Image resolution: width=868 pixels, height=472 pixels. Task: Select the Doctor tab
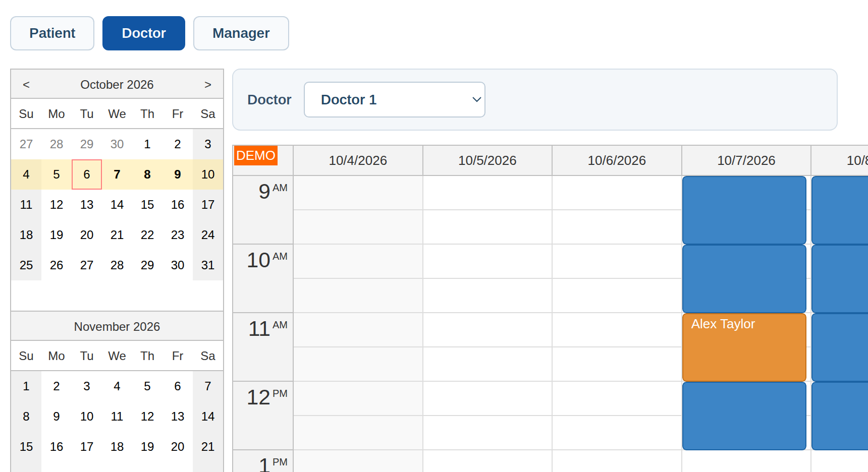[x=144, y=33]
